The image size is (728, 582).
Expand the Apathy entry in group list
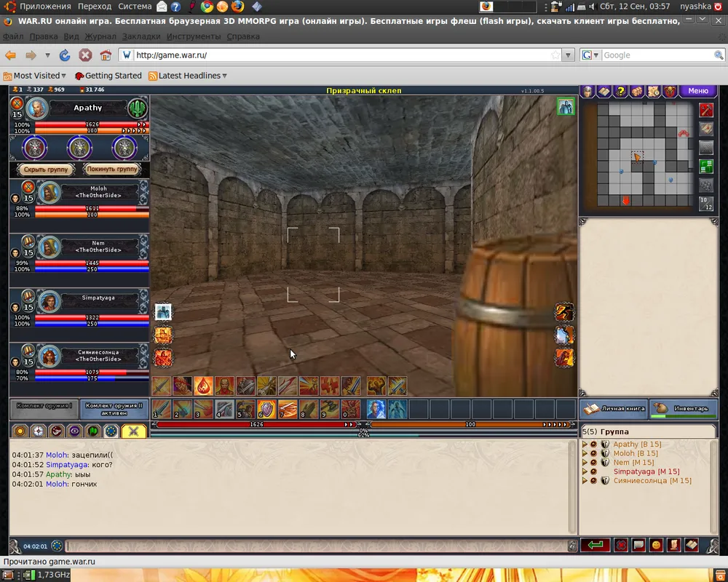coord(585,445)
